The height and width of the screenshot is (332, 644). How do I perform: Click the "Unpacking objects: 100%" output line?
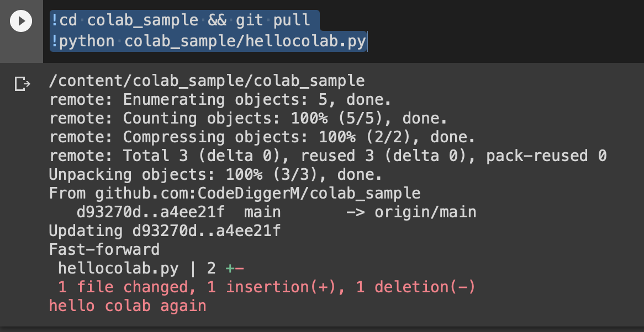coord(215,175)
